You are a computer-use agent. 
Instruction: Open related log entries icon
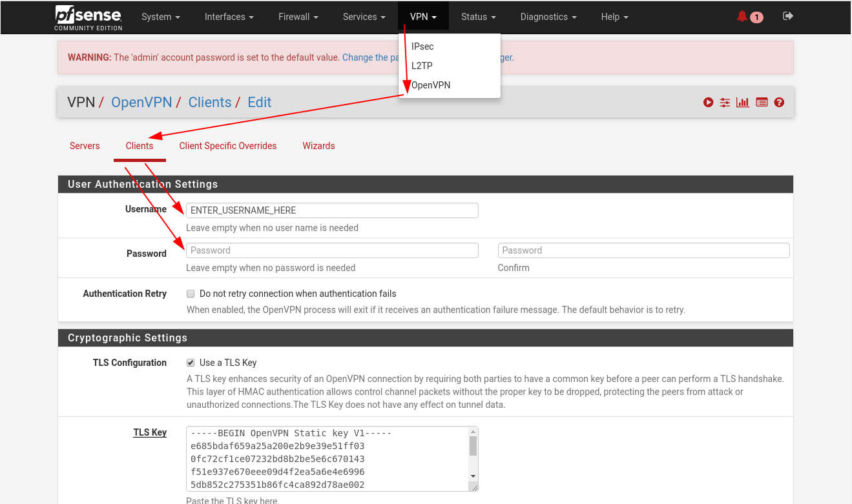(x=762, y=102)
